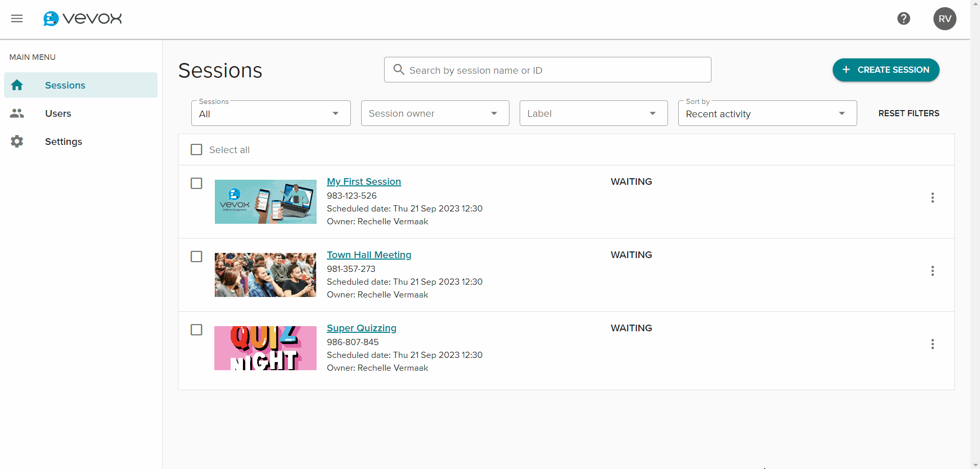Open the RV user avatar menu
The height and width of the screenshot is (469, 980).
coord(945,19)
